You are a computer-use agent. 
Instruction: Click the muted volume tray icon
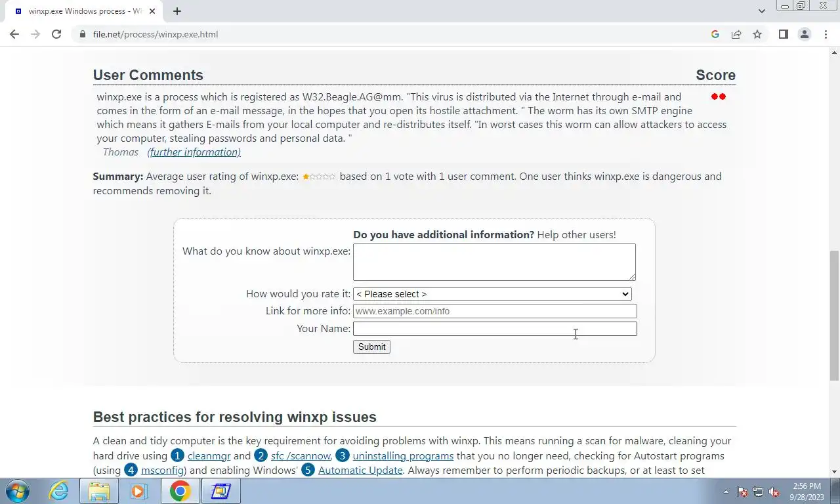tap(774, 492)
